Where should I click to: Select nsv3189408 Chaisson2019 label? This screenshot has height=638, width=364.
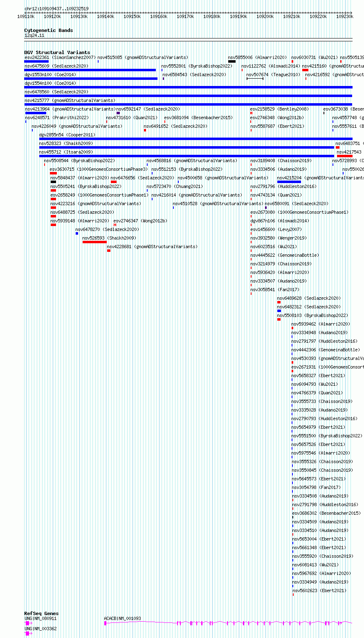click(x=281, y=161)
